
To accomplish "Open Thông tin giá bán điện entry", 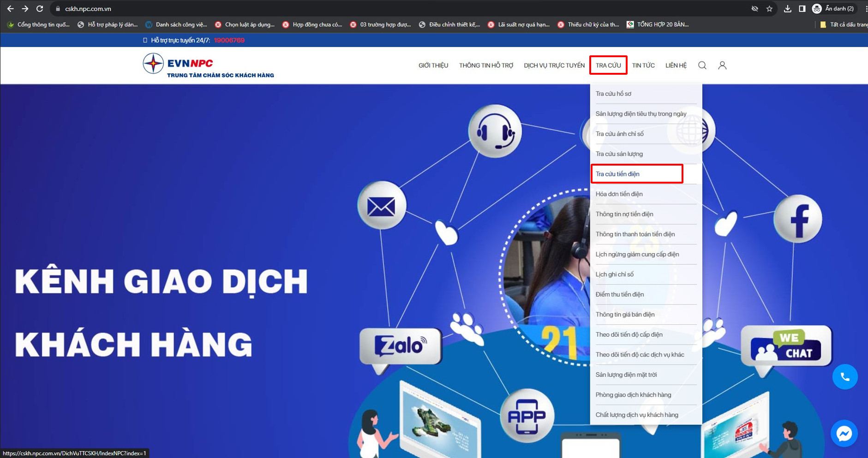I will coord(625,315).
